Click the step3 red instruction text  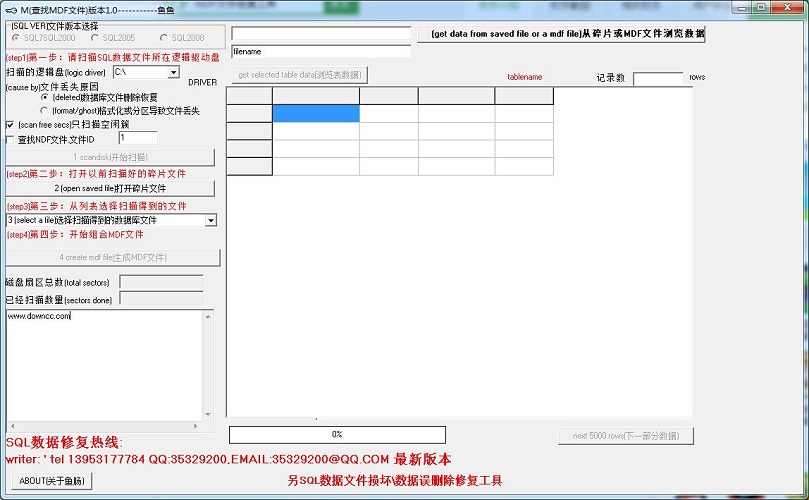tap(96, 206)
